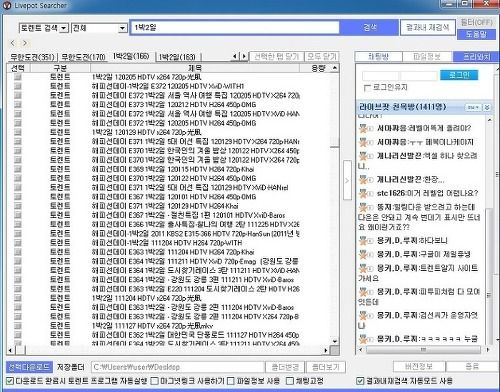Click 모두 닫기 button
Screen dimensions: 500x392
[x=322, y=56]
